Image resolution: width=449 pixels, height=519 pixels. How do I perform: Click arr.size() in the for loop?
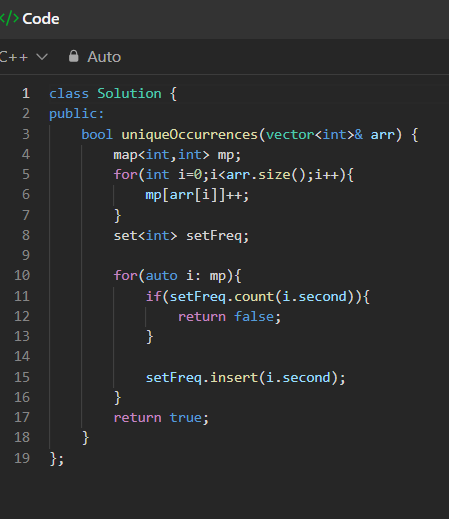tap(266, 175)
